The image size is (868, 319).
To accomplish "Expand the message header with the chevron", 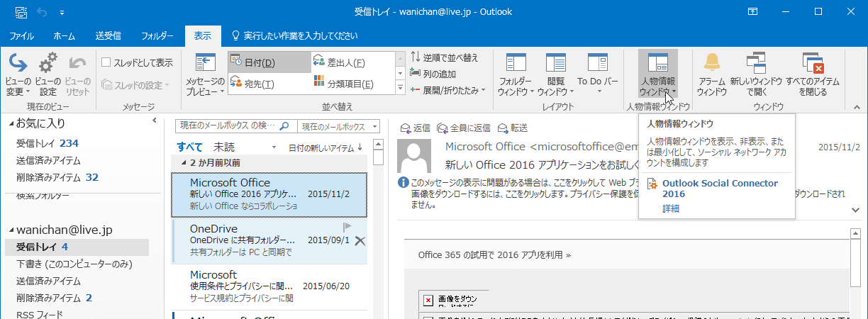I will [x=857, y=210].
